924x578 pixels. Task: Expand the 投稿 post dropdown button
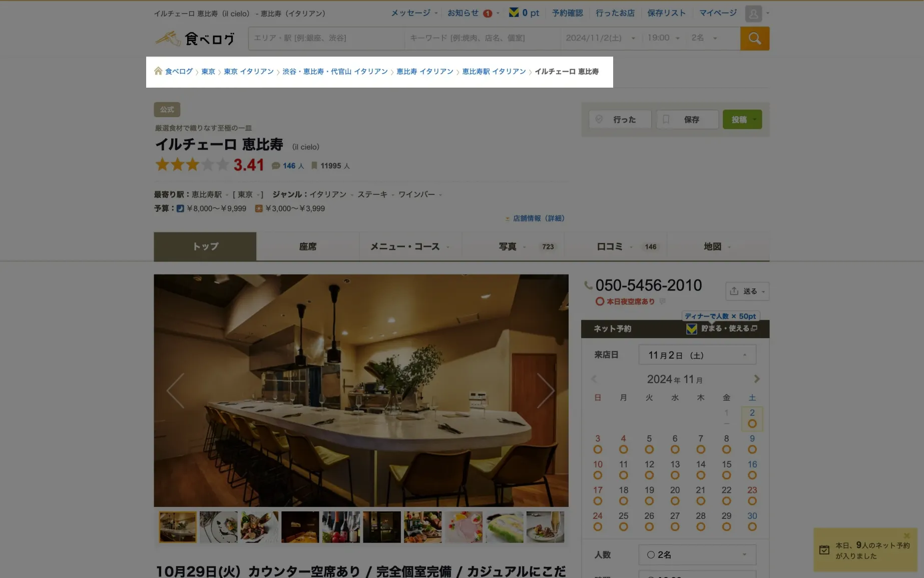coord(742,120)
